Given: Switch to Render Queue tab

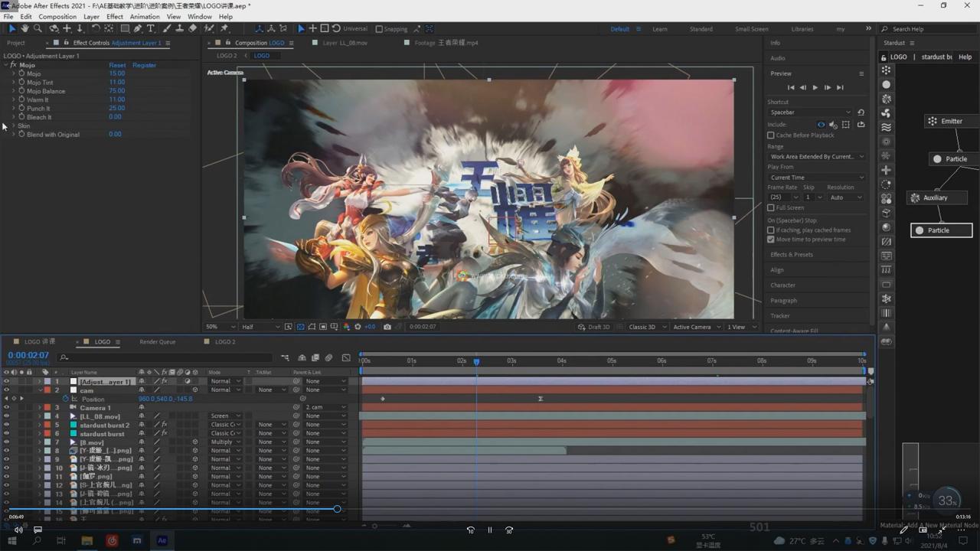Looking at the screenshot, I should pyautogui.click(x=157, y=342).
